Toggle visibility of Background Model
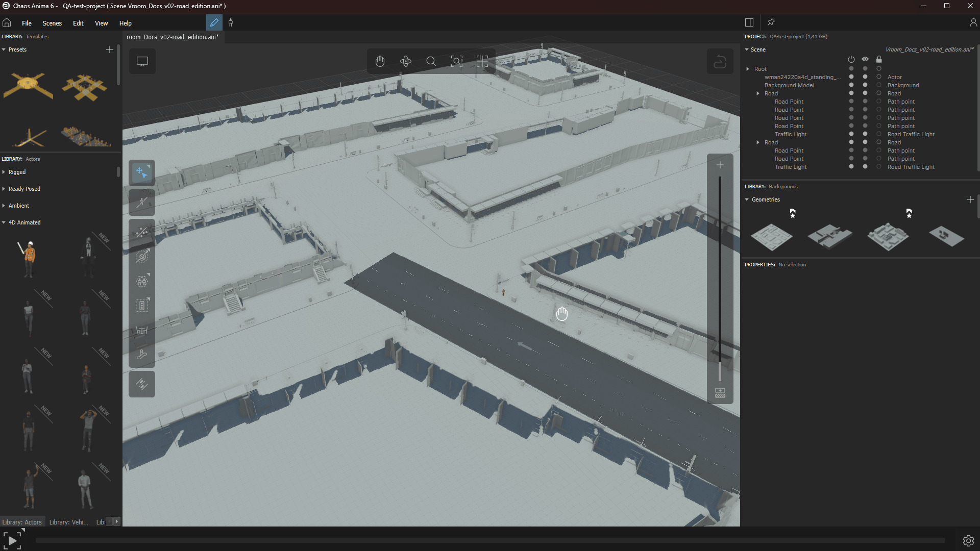Viewport: 980px width, 551px height. (x=865, y=85)
